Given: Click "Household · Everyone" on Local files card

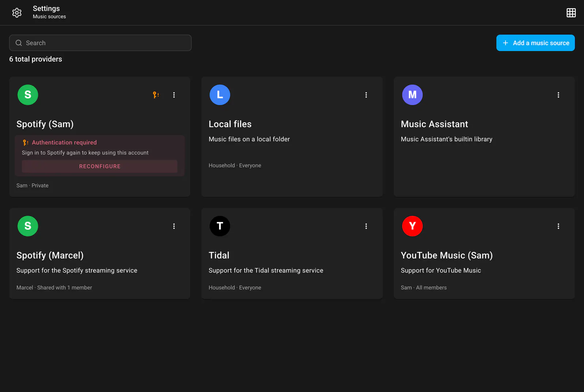Looking at the screenshot, I should (x=235, y=166).
